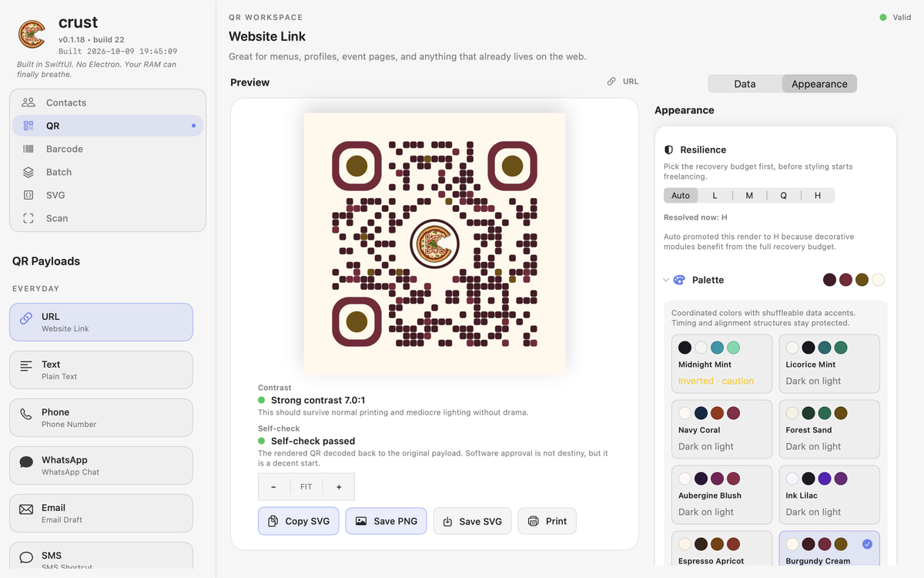Fit the preview with FIT button

coord(306,487)
